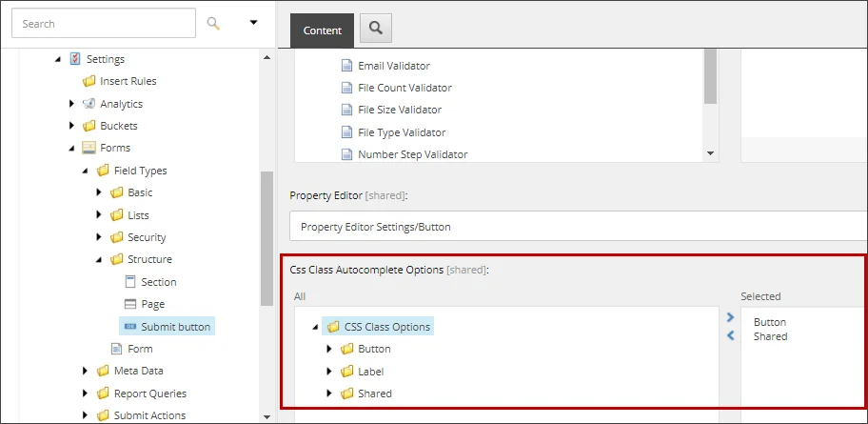Expand the Lists folder node
868x424 pixels.
point(99,214)
